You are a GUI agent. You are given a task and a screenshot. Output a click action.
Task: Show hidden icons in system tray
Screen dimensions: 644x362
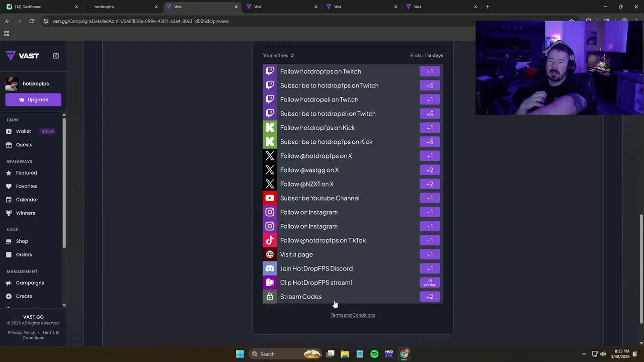(584, 354)
